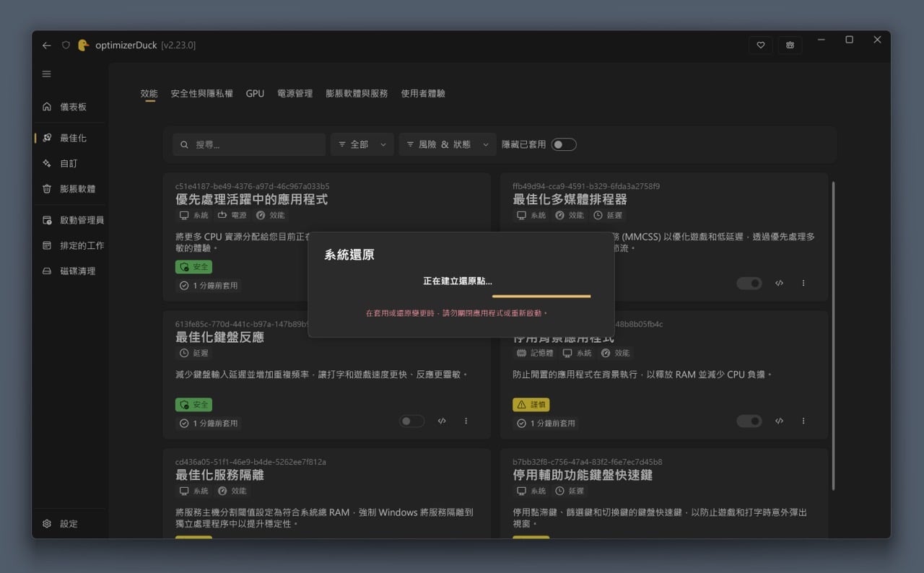Open more options on 最佳化多媒體排程器 card
This screenshot has height=573, width=924.
(803, 284)
